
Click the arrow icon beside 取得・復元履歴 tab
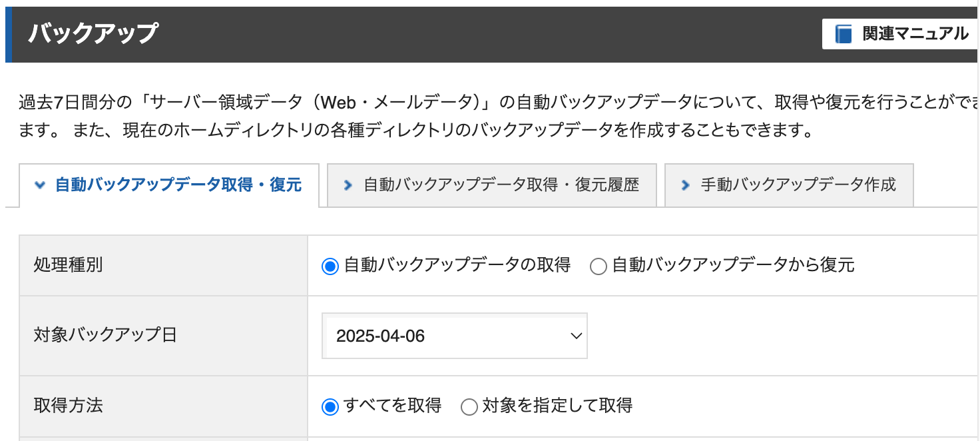(347, 185)
